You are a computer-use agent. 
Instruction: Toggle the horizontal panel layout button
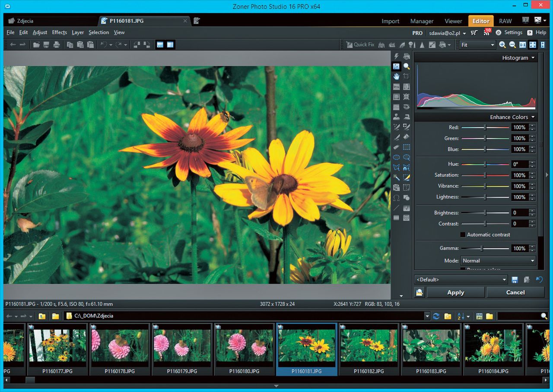click(160, 44)
